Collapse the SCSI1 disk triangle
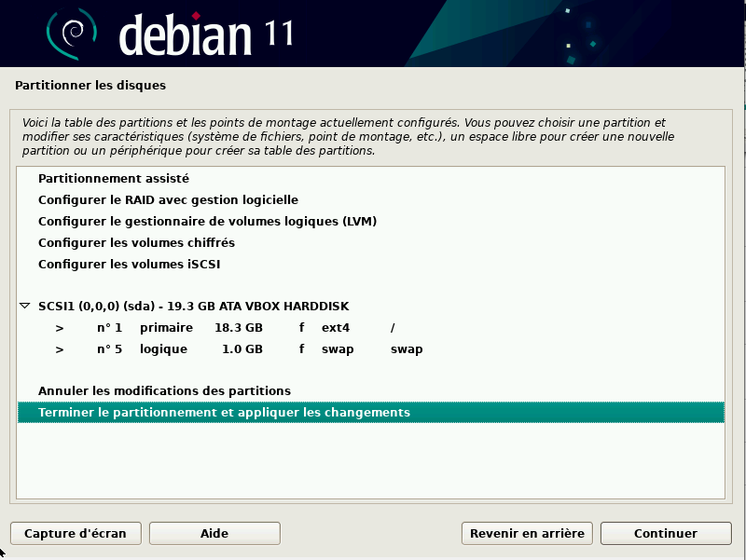 [25, 306]
